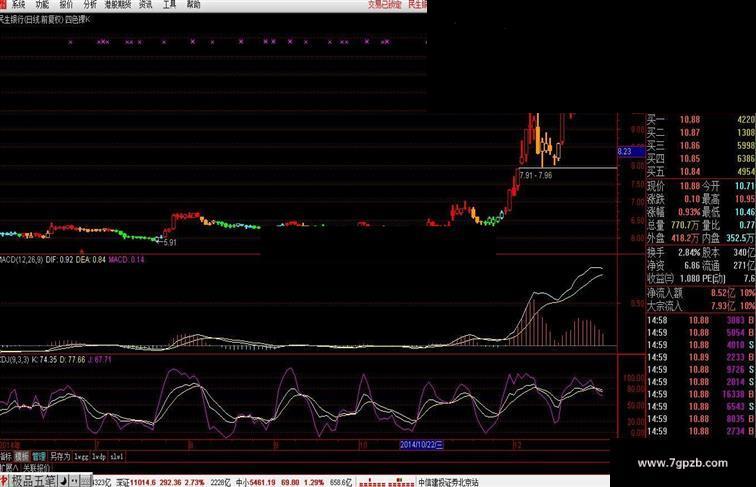
Task: Click the blue 8.23 price marker on axis
Action: pyautogui.click(x=631, y=151)
